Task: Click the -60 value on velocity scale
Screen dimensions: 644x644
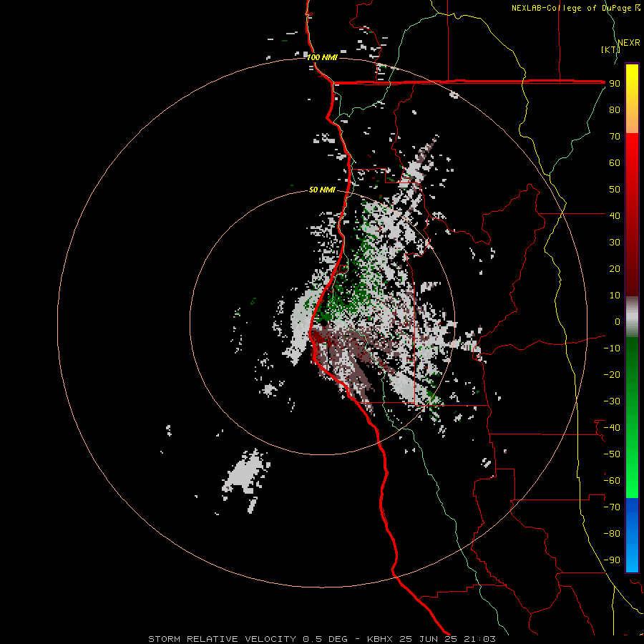Action: tap(612, 481)
